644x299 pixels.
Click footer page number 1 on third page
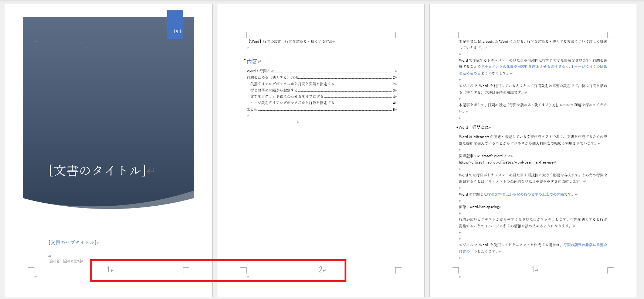pyautogui.click(x=533, y=270)
